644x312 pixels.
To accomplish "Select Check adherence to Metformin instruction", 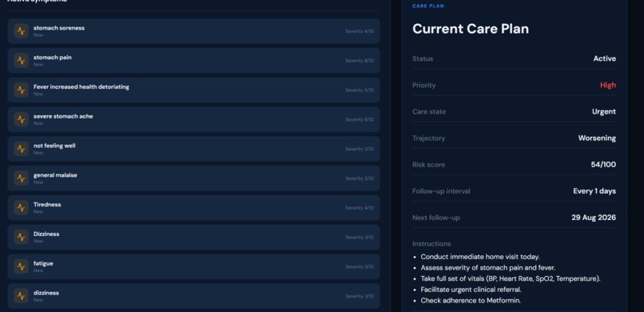I will 471,301.
